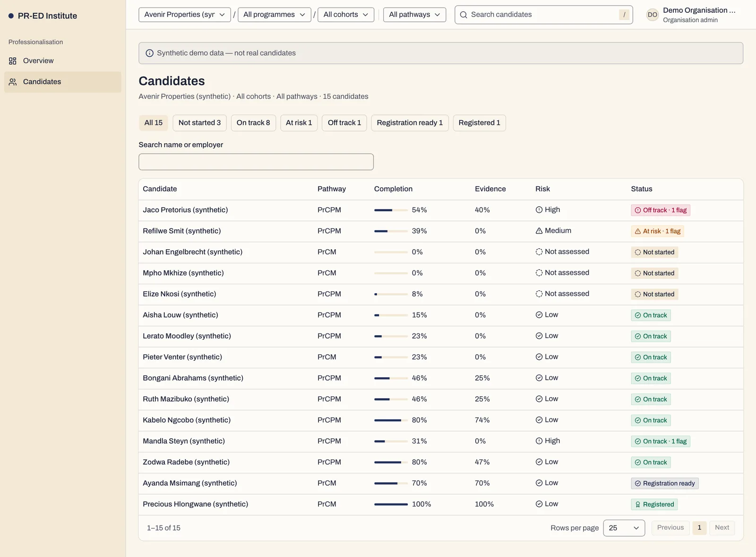Open Kabelo Ngcobo candidate record
Viewport: 756px width, 557px height.
(x=187, y=420)
